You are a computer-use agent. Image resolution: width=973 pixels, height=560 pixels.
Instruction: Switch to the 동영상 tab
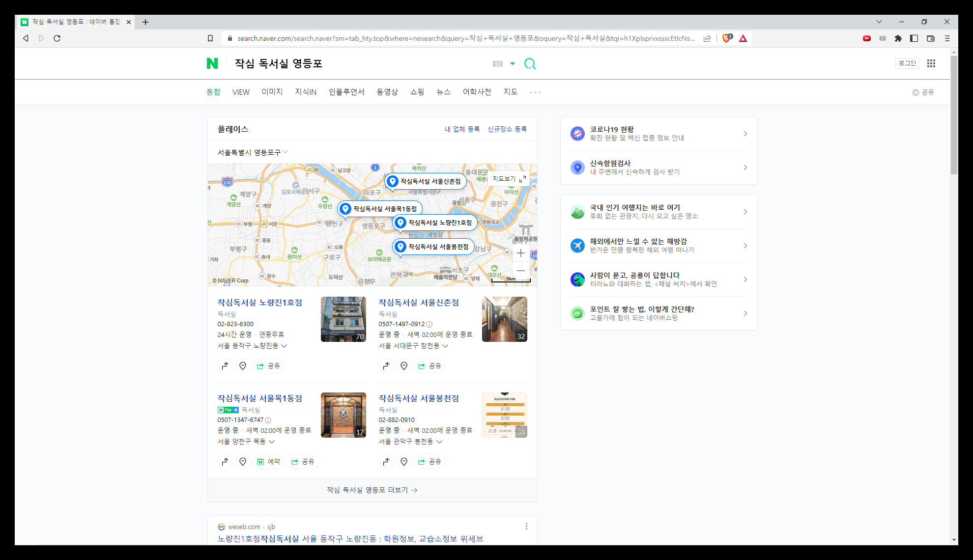tap(387, 92)
